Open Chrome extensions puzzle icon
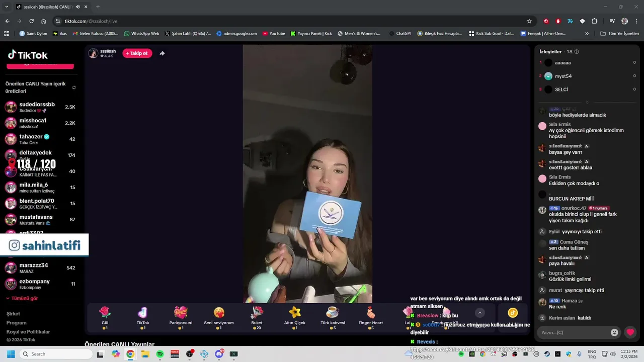 (594, 21)
